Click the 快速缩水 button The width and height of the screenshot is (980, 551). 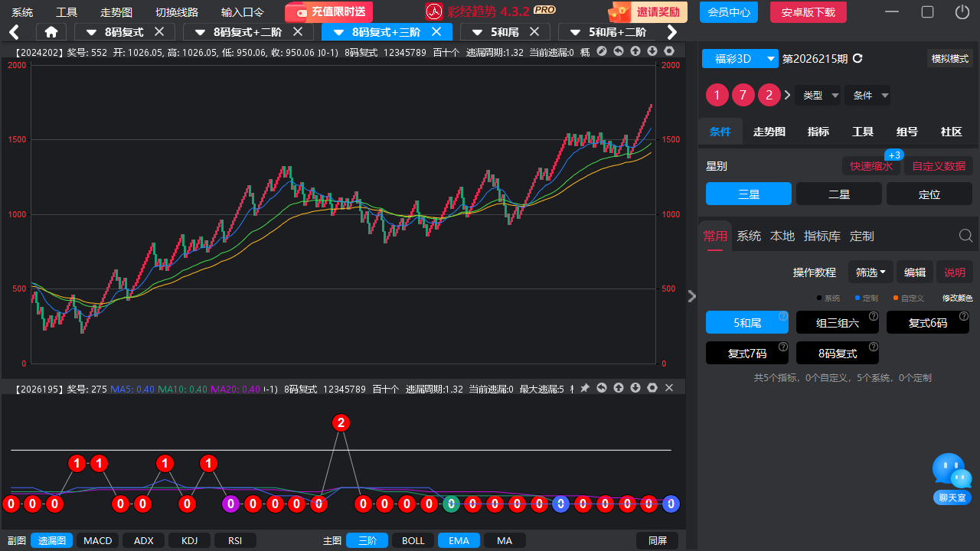pos(871,166)
